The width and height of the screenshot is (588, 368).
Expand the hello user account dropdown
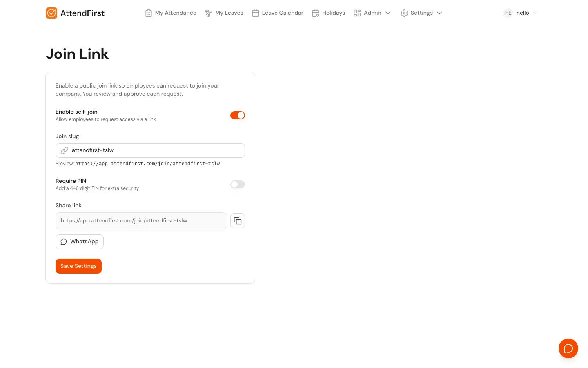point(535,13)
